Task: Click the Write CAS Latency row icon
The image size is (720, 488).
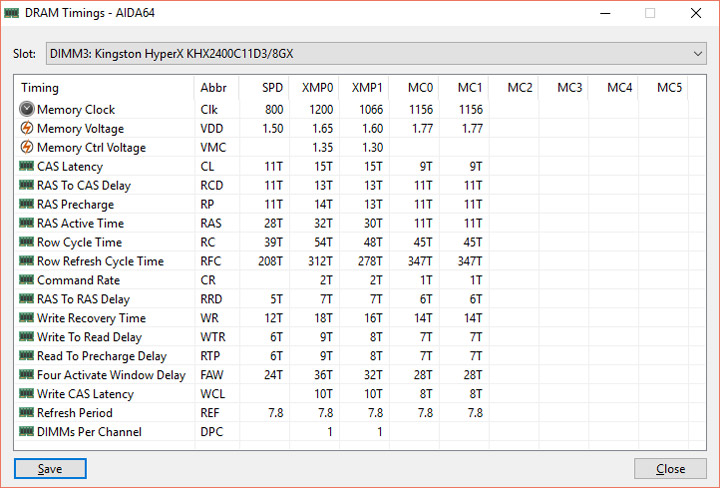Action: pyautogui.click(x=26, y=394)
